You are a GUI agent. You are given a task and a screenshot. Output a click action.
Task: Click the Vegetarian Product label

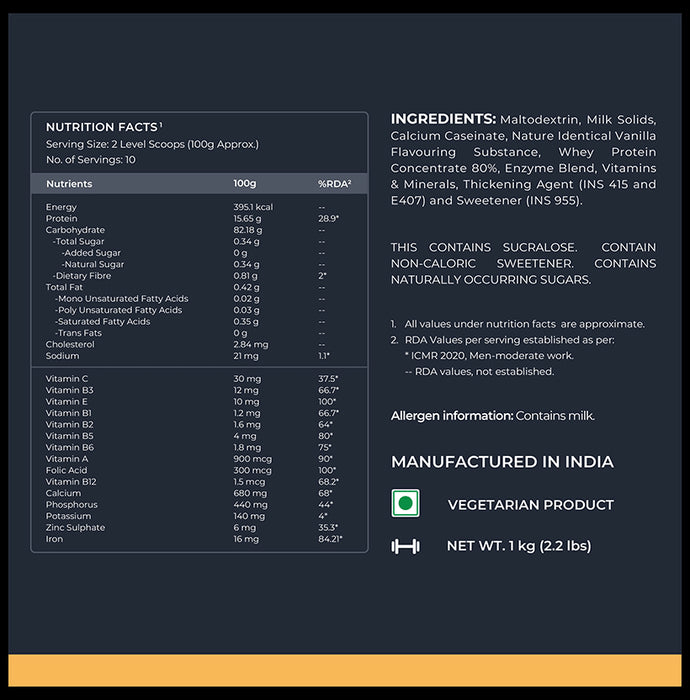[530, 505]
